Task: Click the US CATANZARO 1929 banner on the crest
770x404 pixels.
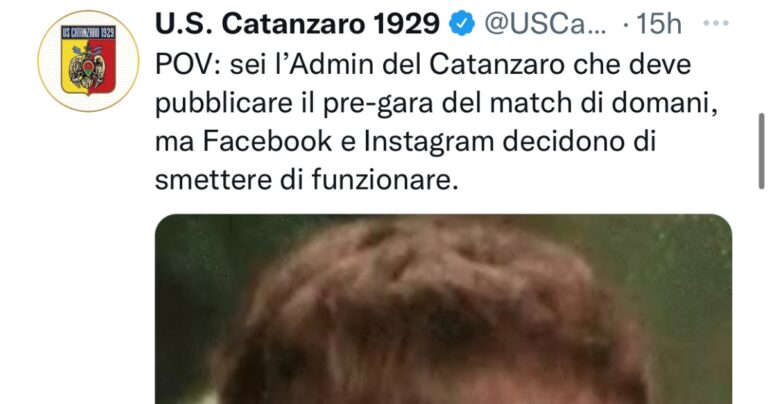Action: click(x=88, y=32)
